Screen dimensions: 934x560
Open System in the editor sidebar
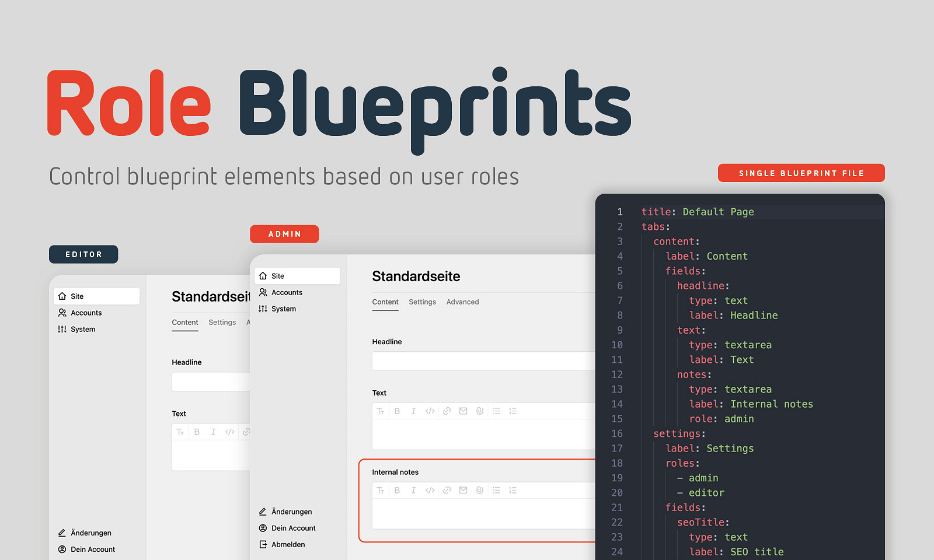[83, 330]
